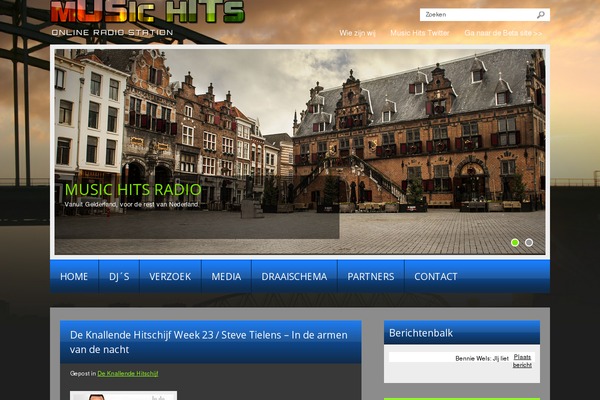The width and height of the screenshot is (600, 400).
Task: Click the Vanuit Gelderland subtitle text
Action: click(132, 204)
